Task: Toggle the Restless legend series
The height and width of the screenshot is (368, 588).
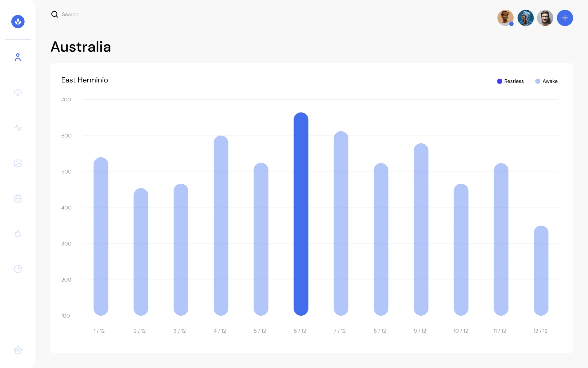Action: tap(510, 81)
